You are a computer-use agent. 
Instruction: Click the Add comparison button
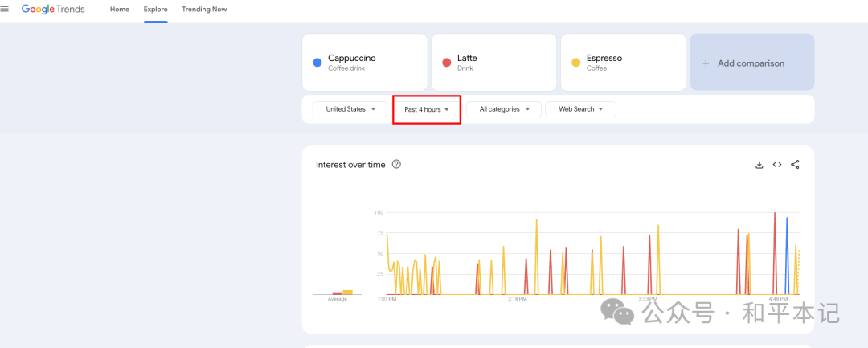751,62
